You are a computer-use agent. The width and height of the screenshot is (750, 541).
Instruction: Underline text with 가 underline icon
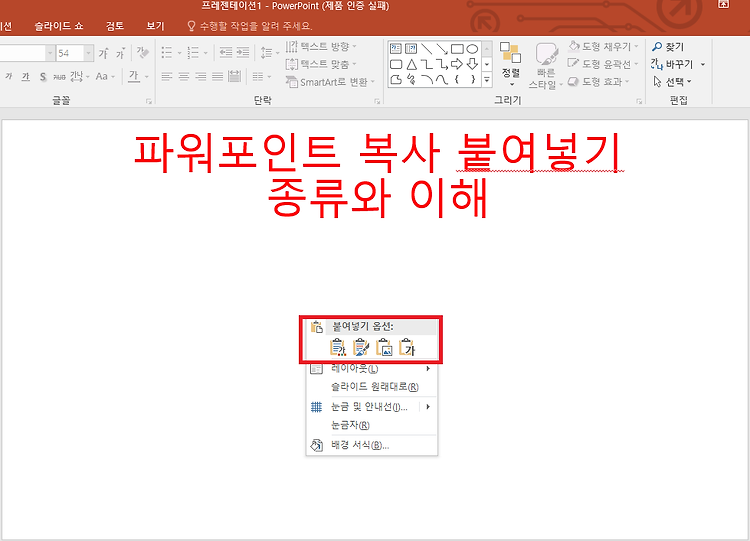(x=25, y=77)
